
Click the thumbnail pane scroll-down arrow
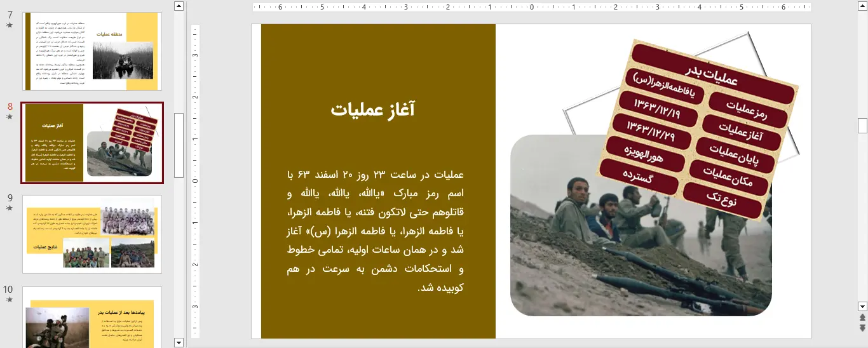click(x=179, y=342)
